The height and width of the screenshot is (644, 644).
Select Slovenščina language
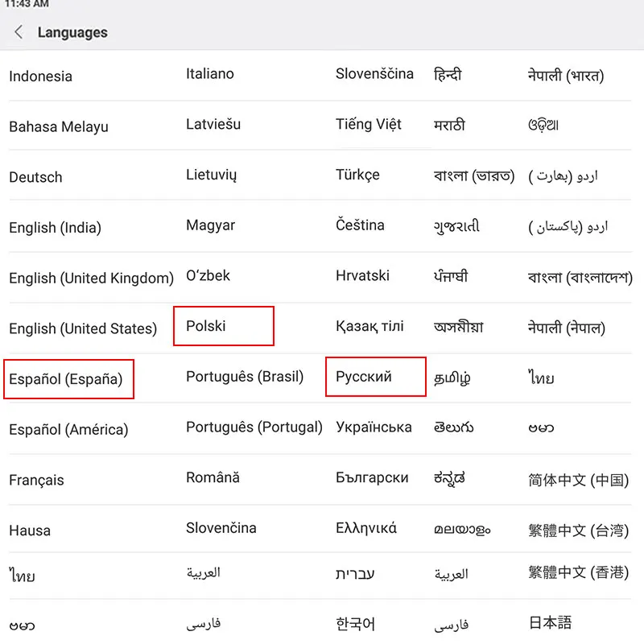(374, 74)
